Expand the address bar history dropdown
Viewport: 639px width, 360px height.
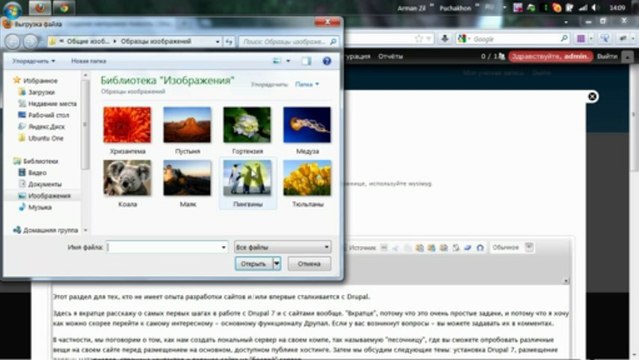(218, 42)
